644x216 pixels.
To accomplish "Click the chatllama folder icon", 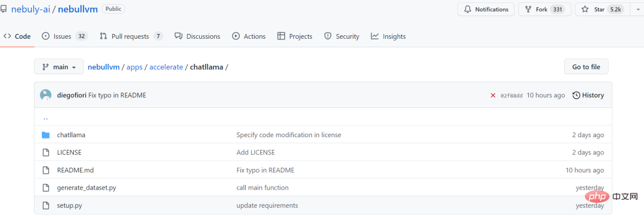I will (45, 135).
